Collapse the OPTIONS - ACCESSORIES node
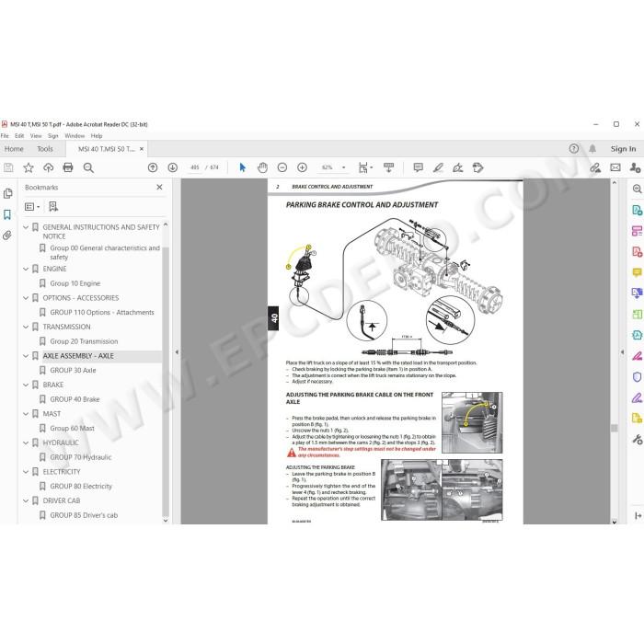The width and height of the screenshot is (644, 644). click(26, 298)
